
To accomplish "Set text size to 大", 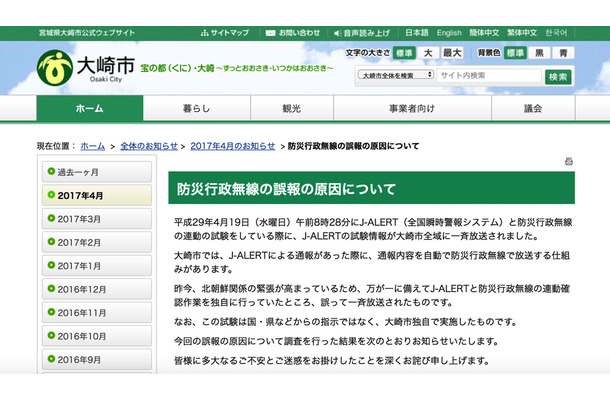I will point(428,53).
